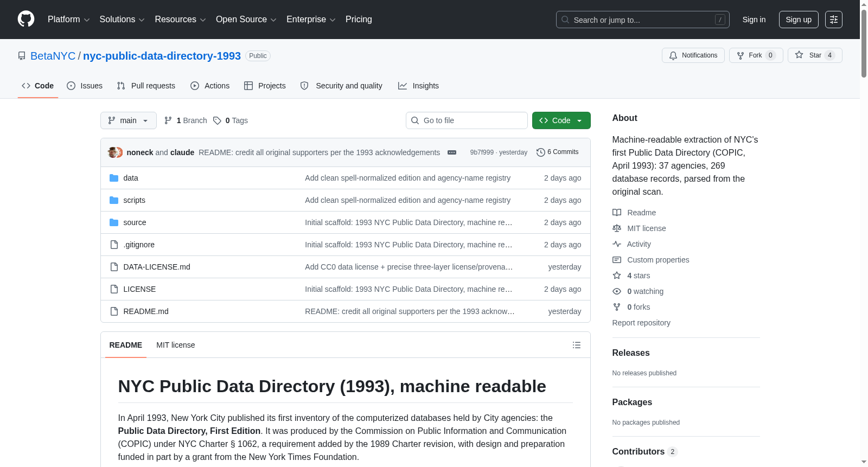Switch to the Code tab
868x467 pixels.
tap(37, 86)
